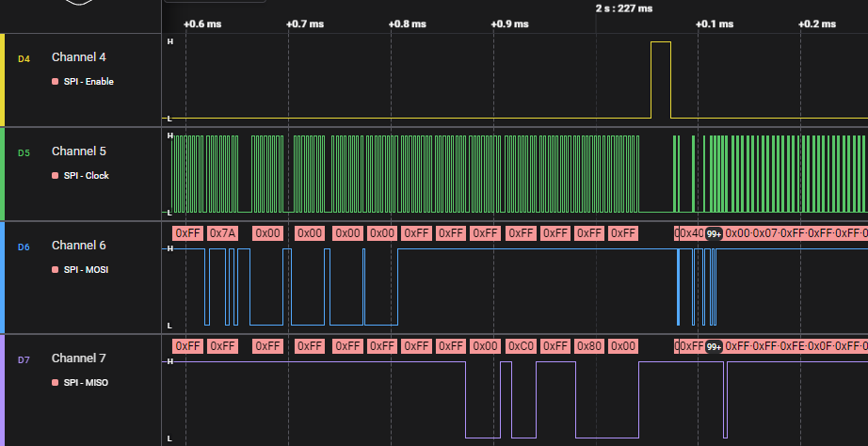Select the D4 channel tag
This screenshot has height=446, width=868.
(24, 58)
